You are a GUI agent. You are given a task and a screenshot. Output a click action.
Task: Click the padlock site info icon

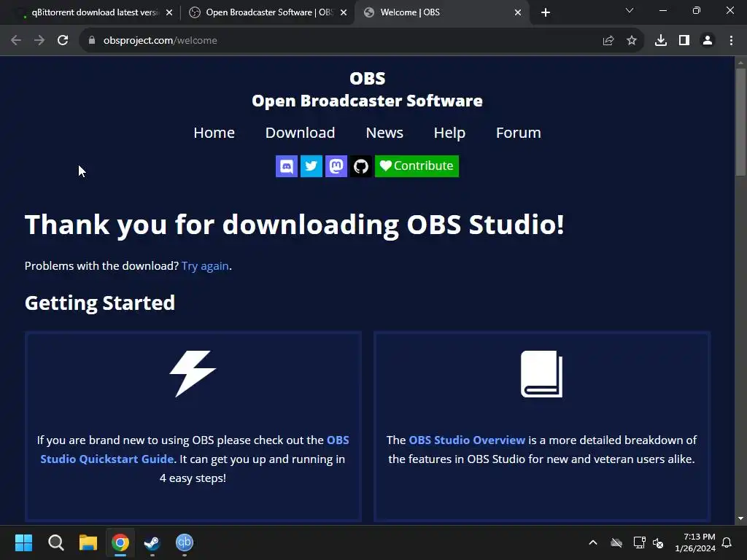coord(92,41)
